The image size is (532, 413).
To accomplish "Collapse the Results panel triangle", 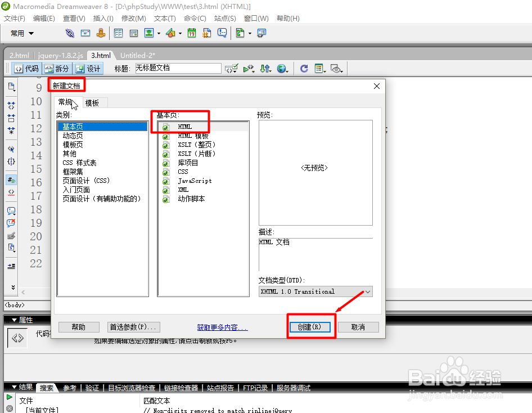I will (14, 387).
